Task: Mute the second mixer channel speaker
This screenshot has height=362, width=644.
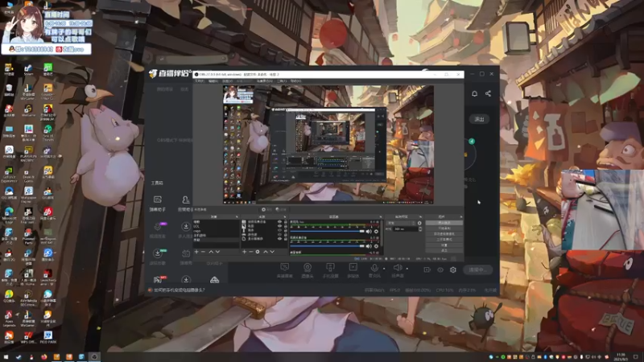Action: tap(369, 246)
